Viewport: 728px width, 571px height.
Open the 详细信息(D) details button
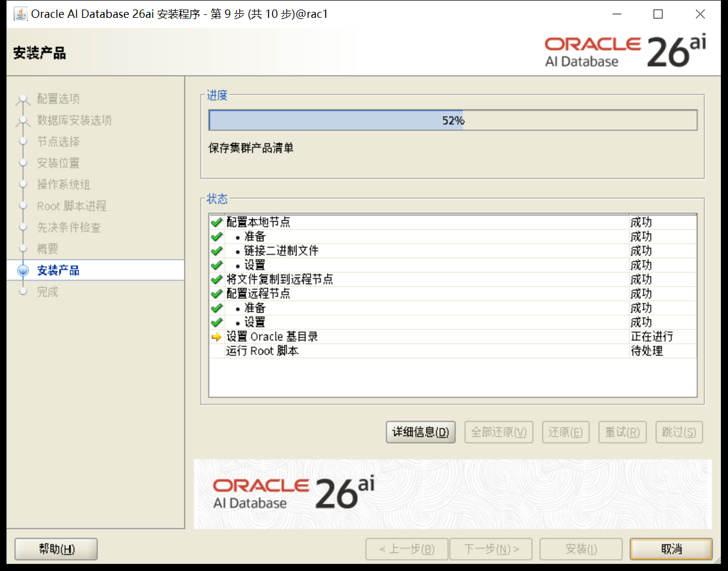click(x=421, y=432)
